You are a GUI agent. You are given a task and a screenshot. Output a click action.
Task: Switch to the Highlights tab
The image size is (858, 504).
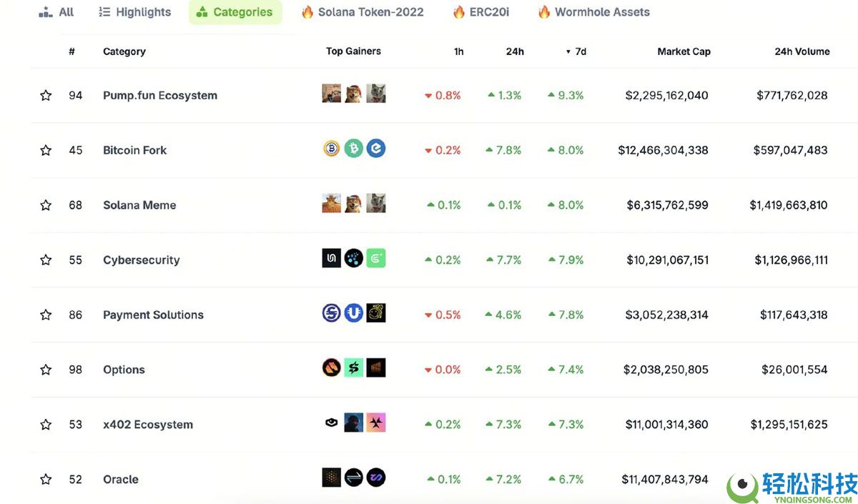[x=134, y=12]
